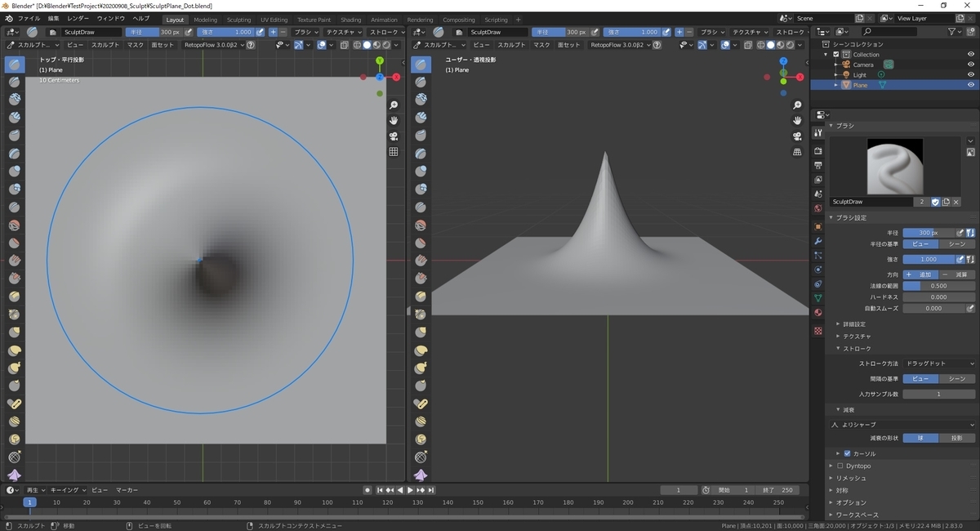Screen dimensions: 980x531
Task: Toggle visibility eye of Camera in outliner
Action: [971, 65]
